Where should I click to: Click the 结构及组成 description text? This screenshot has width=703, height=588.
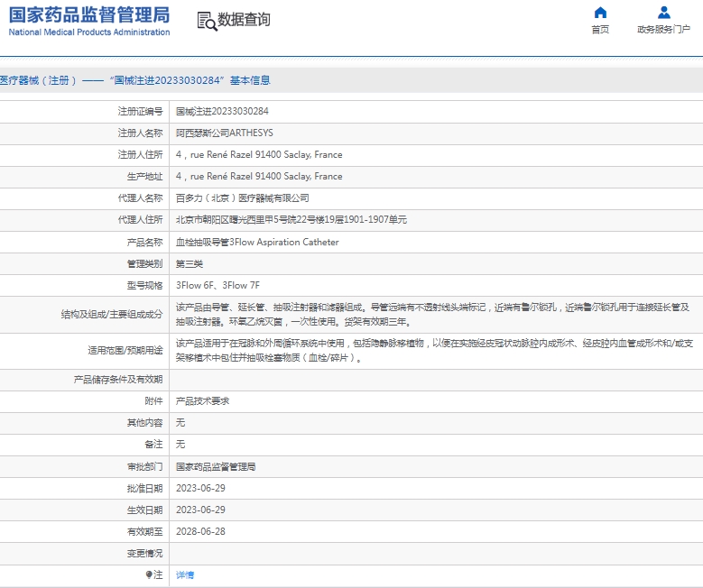pos(432,314)
